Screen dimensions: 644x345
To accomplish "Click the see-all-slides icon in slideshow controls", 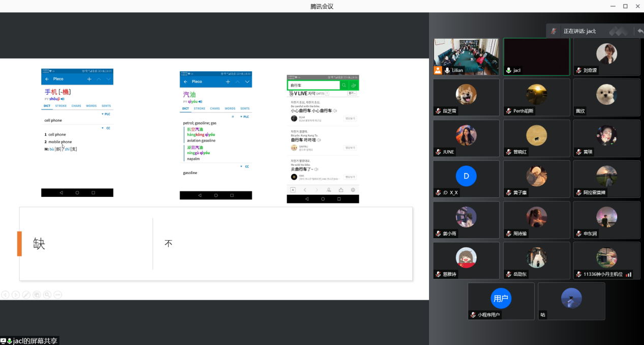I will point(37,295).
